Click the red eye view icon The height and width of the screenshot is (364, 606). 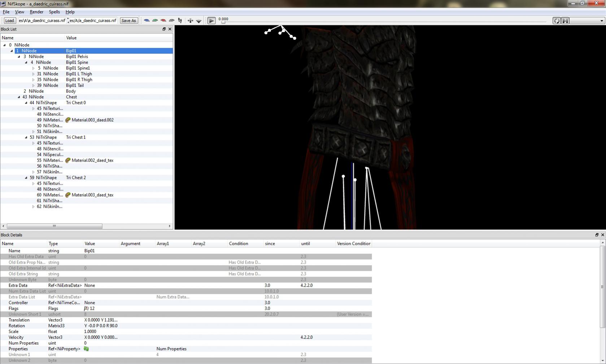pyautogui.click(x=163, y=21)
